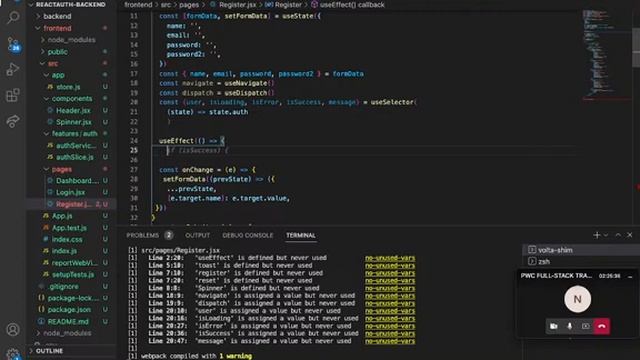The height and width of the screenshot is (360, 640).
Task: Select the volta-shim terminal
Action: 581,250
